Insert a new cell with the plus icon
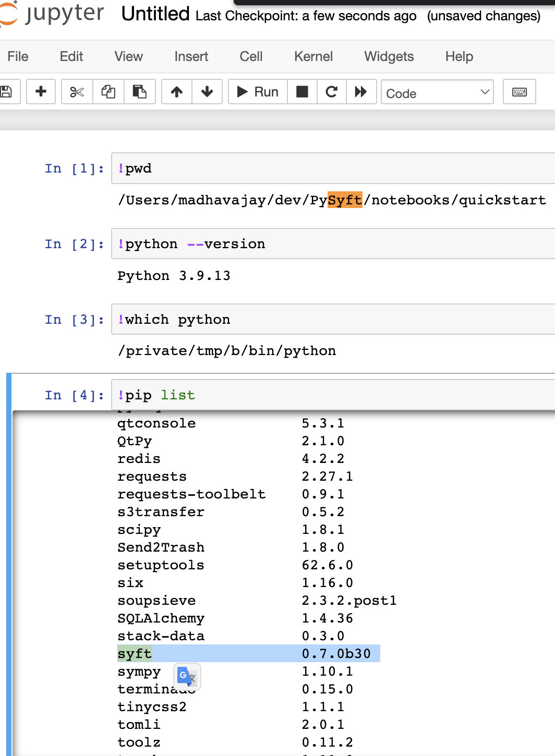Image resolution: width=555 pixels, height=756 pixels. click(x=41, y=91)
